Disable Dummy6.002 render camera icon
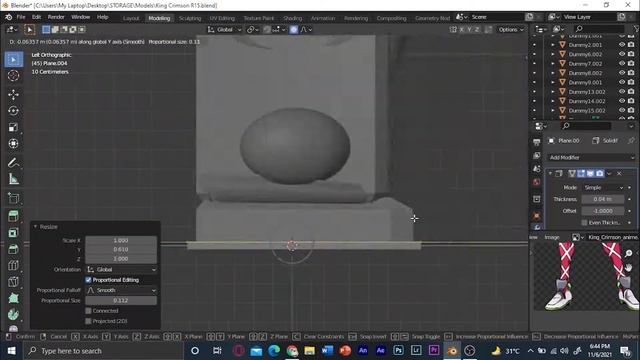The image size is (640, 360). [x=631, y=54]
